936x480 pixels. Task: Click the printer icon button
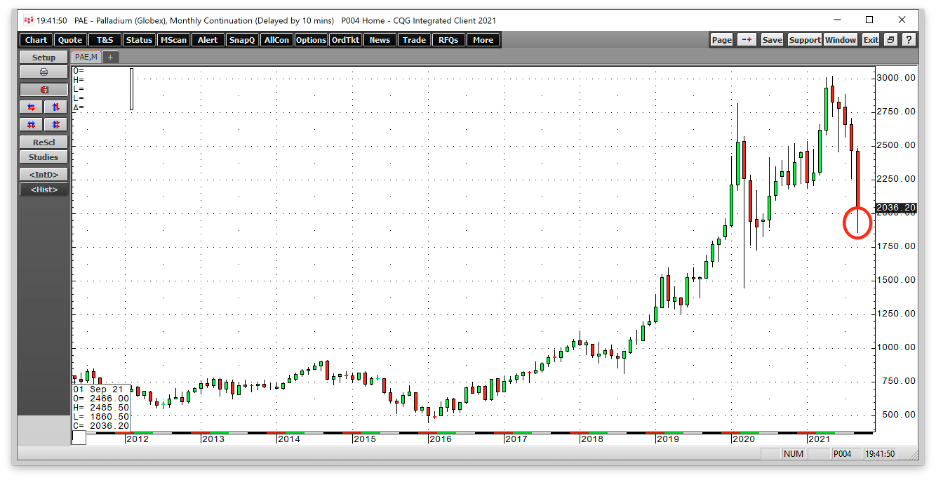point(44,72)
